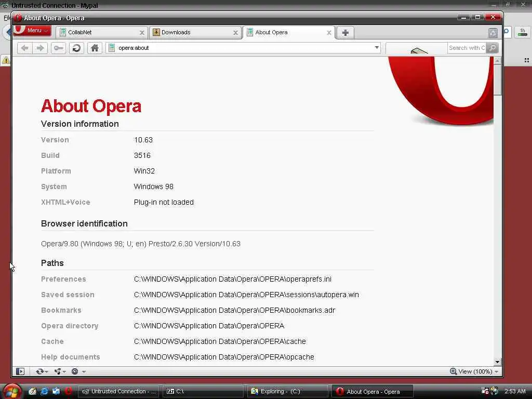Viewport: 532px width, 399px height.
Task: Switch to the C:\ 7-Zip taskbar button
Action: point(204,391)
